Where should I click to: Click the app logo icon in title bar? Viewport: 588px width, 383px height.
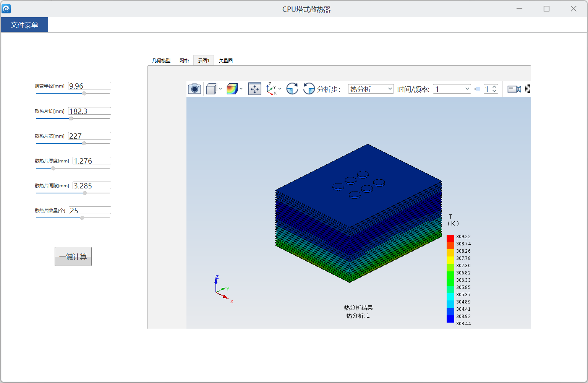point(6,8)
